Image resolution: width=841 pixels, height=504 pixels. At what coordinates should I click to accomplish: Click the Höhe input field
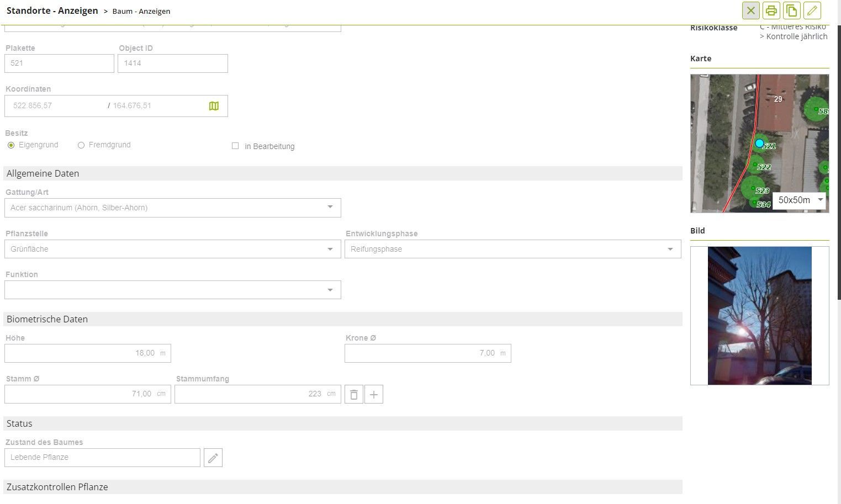(x=87, y=353)
